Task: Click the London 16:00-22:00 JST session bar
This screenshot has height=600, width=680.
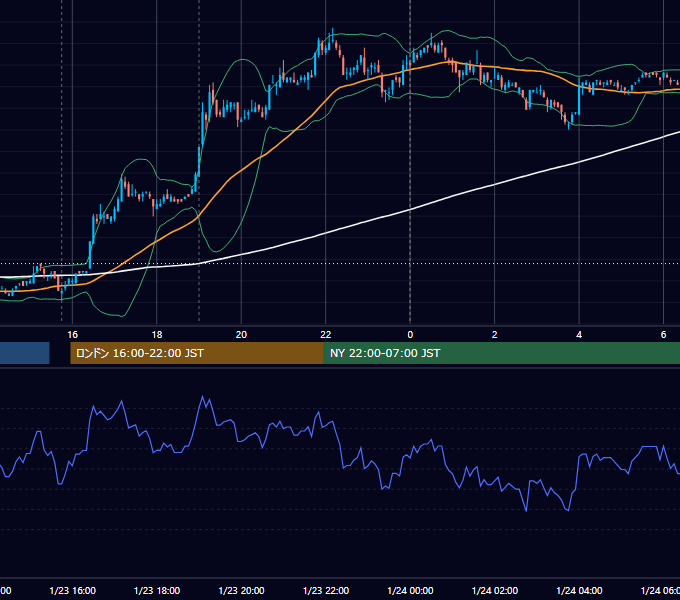Action: pyautogui.click(x=197, y=353)
